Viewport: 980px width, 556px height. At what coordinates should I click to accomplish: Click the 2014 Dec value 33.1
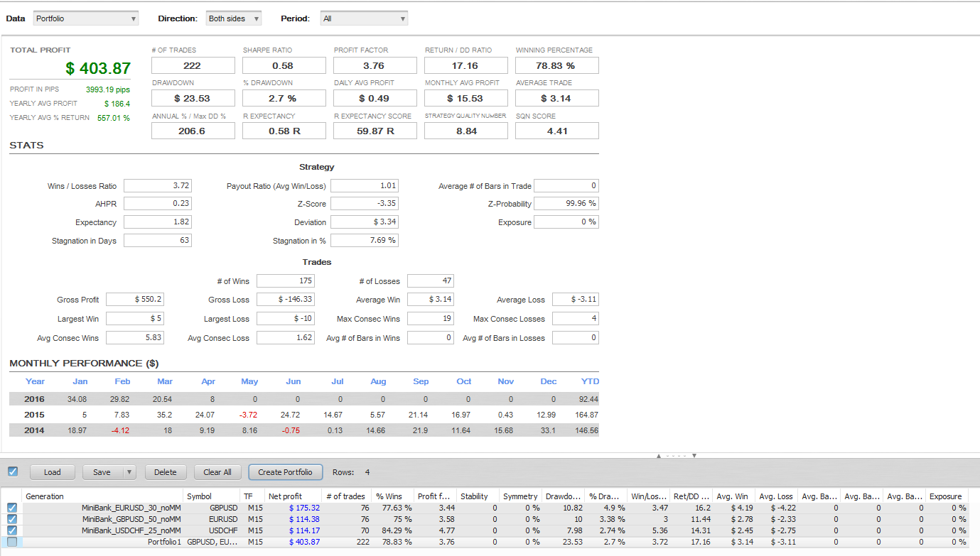548,430
